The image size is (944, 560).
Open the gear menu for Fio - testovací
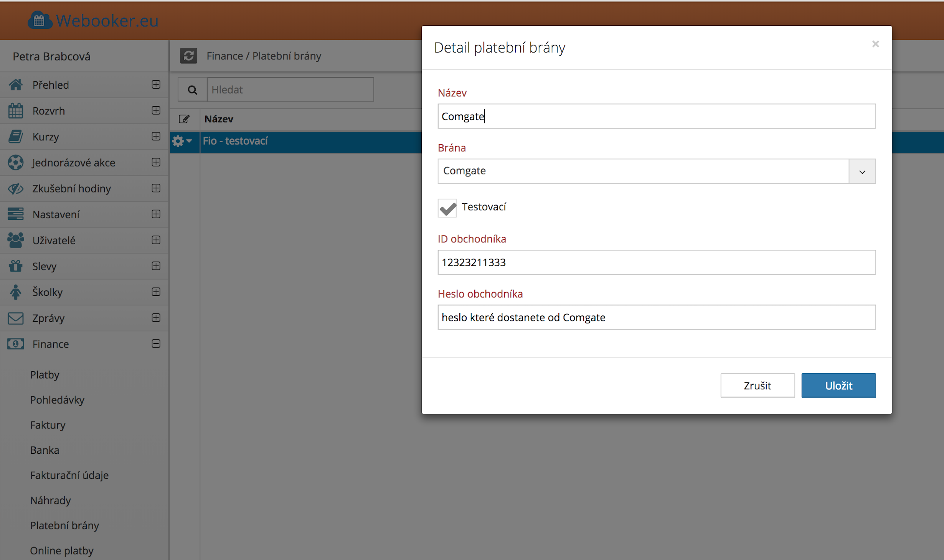pos(182,141)
